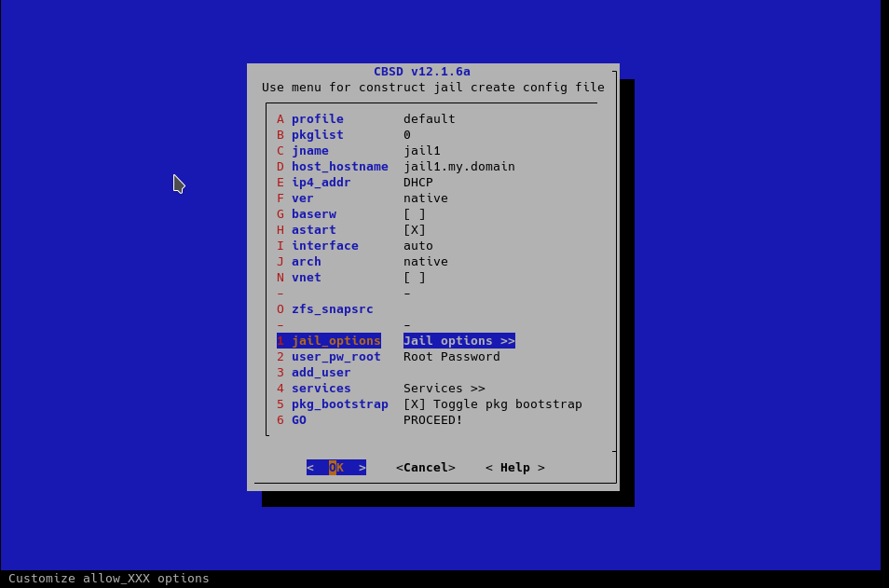
Task: Click the 'DHCP' value
Action: coord(417,183)
